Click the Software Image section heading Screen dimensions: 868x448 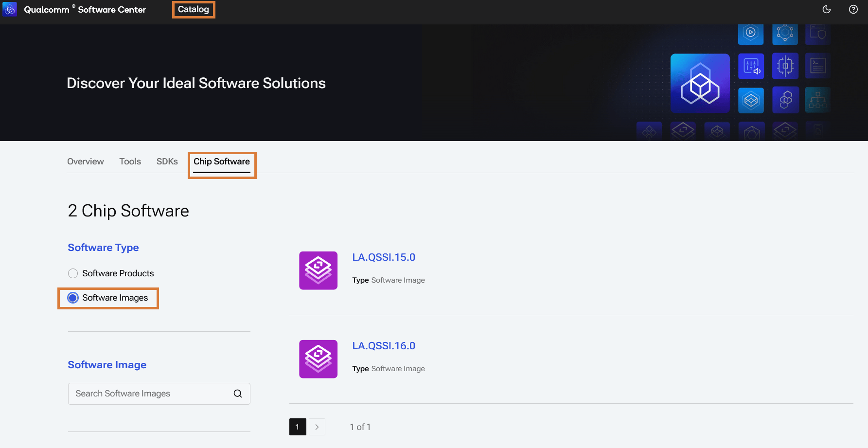pos(107,365)
